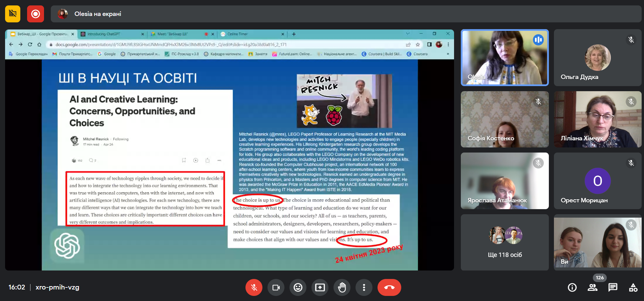This screenshot has height=301, width=644.
Task: Show the participants list panel
Action: (x=592, y=287)
